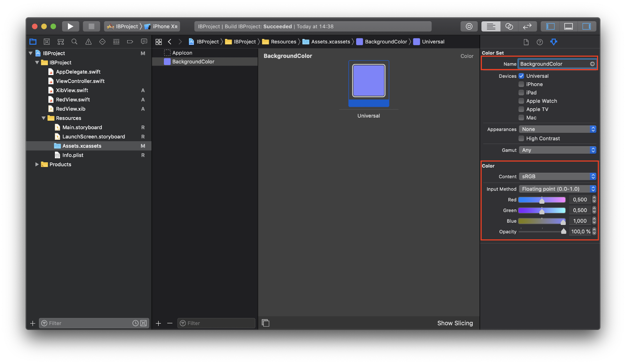
Task: Uncheck the Universal device checkbox
Action: pos(521,76)
